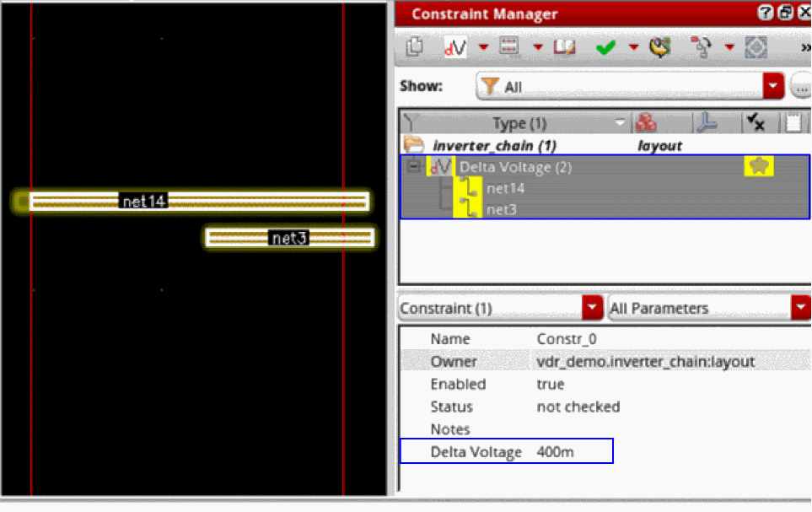The image size is (812, 512).
Task: Click the copy constraints toolbar icon
Action: [x=414, y=47]
